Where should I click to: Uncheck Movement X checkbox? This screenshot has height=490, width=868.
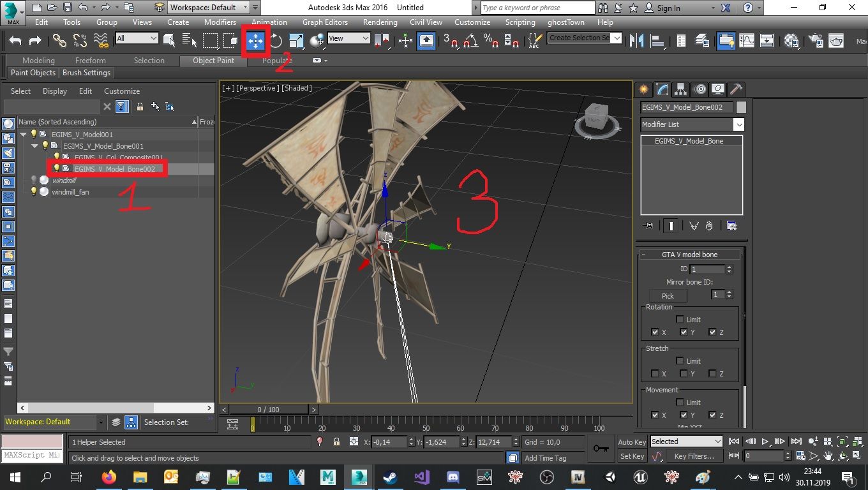655,415
